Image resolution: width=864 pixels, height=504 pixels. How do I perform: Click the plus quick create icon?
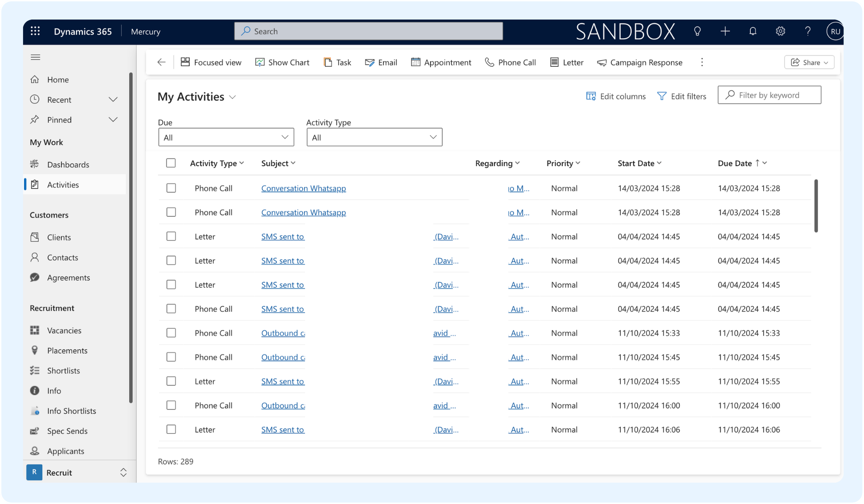tap(725, 31)
